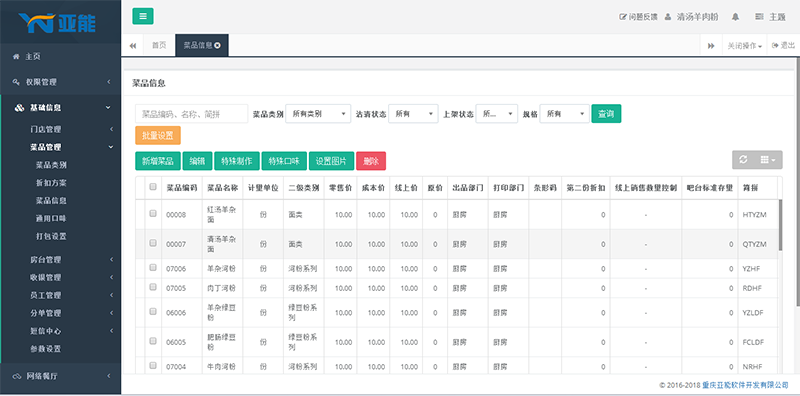Click the 退出 logout button
The width and height of the screenshot is (800, 396).
click(784, 45)
